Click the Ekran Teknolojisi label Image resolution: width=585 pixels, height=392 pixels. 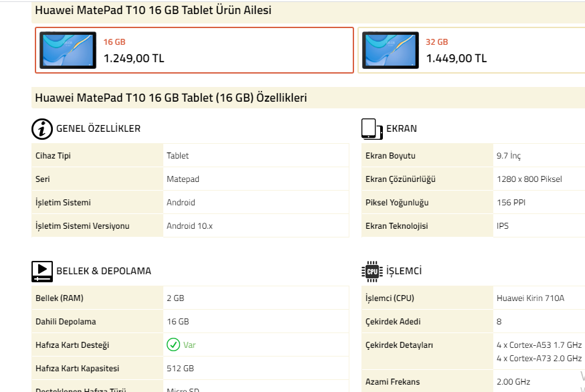[x=397, y=226]
